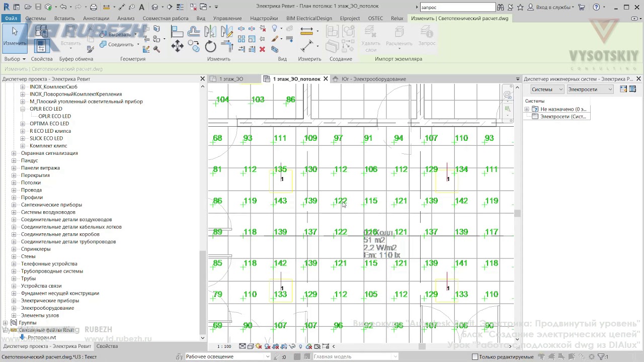
Task: Open the 'Рабочее освещение' workset dropdown
Action: pos(228,357)
